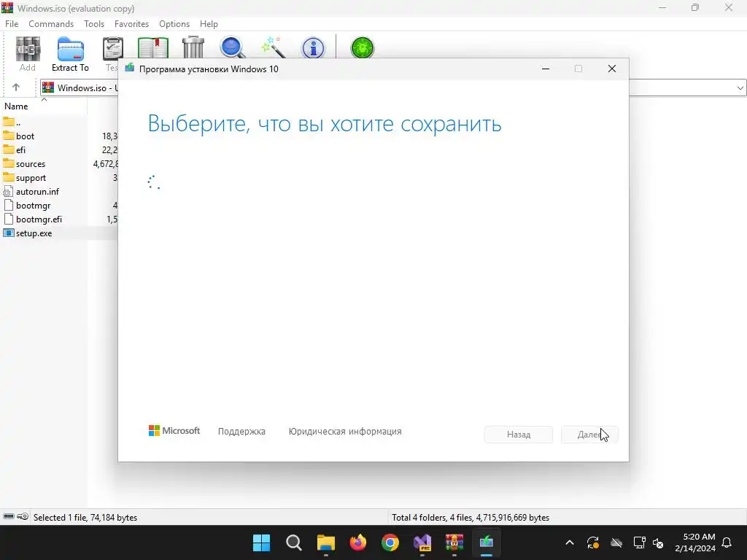Click the Delete trash can icon

click(x=193, y=47)
